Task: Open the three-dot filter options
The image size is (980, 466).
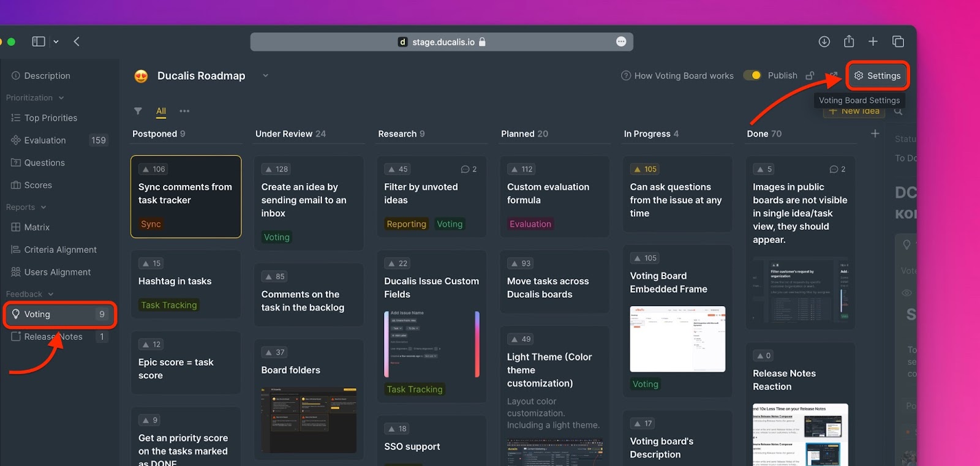Action: (184, 111)
